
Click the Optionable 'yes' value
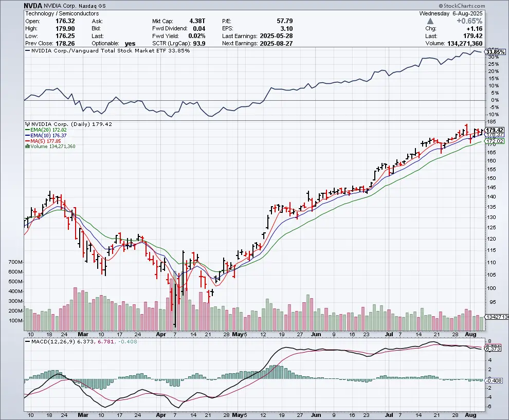click(130, 44)
